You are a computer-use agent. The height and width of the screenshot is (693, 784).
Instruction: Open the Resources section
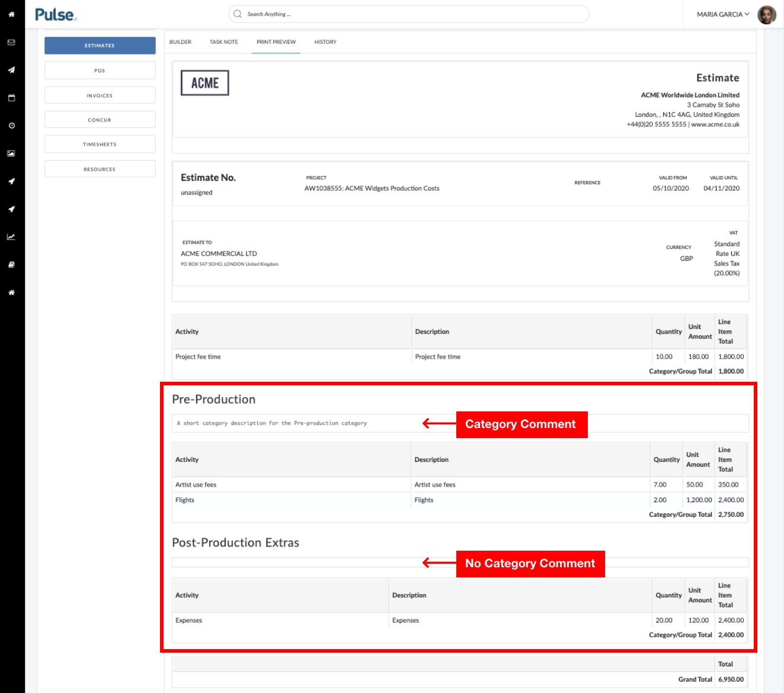tap(100, 169)
